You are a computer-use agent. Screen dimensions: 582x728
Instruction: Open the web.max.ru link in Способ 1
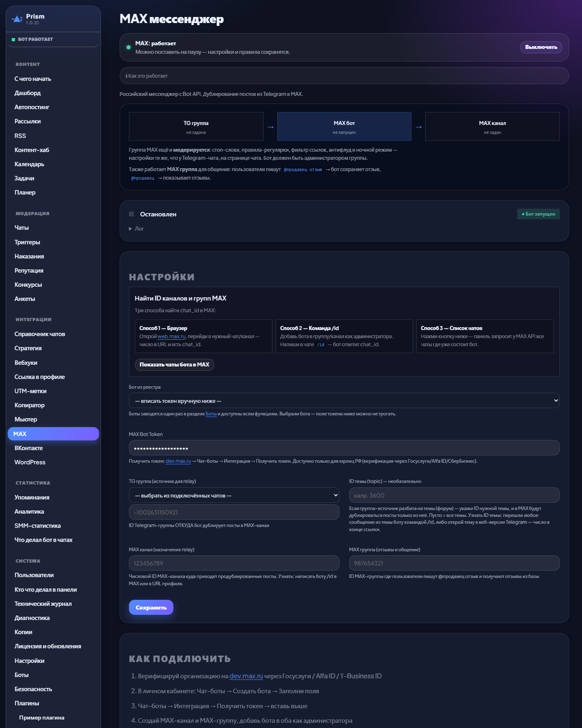tap(171, 336)
